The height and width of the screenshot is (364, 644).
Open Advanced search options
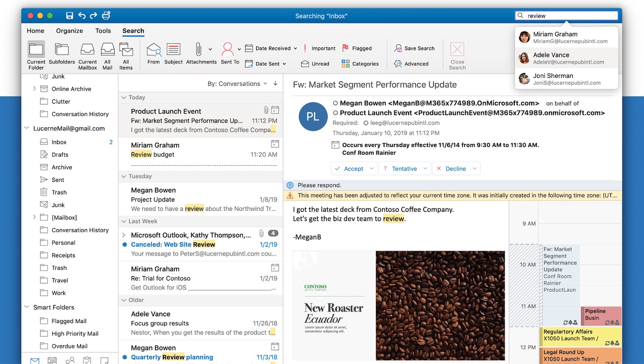pos(411,64)
